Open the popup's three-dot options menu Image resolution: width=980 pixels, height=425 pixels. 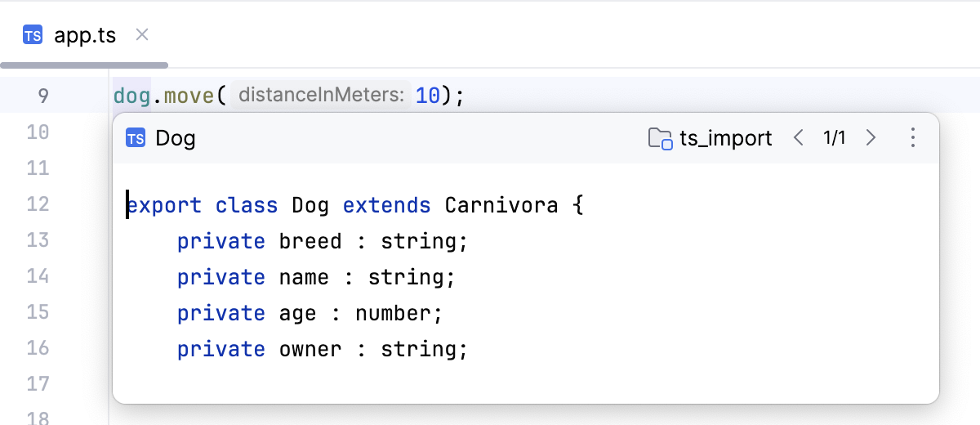click(913, 138)
